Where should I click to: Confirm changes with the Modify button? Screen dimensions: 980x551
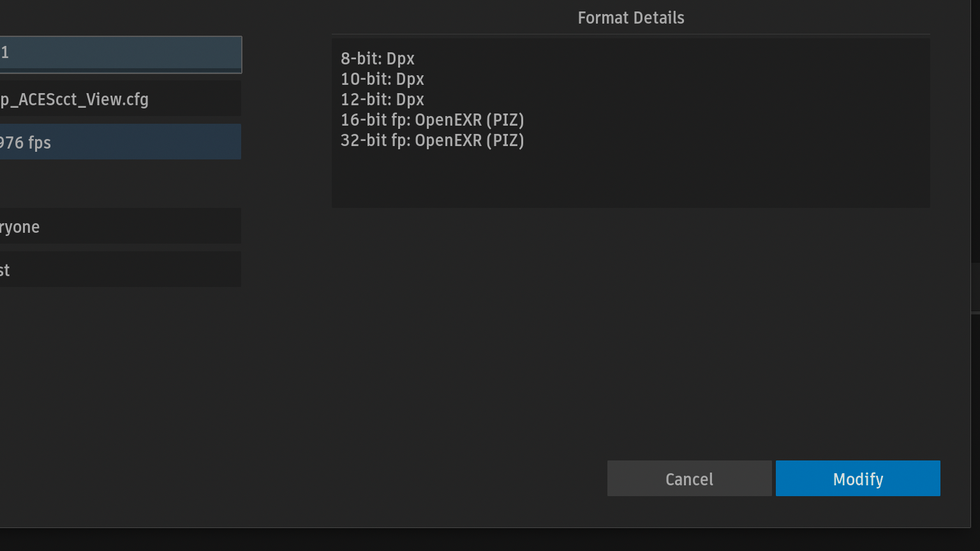(857, 478)
